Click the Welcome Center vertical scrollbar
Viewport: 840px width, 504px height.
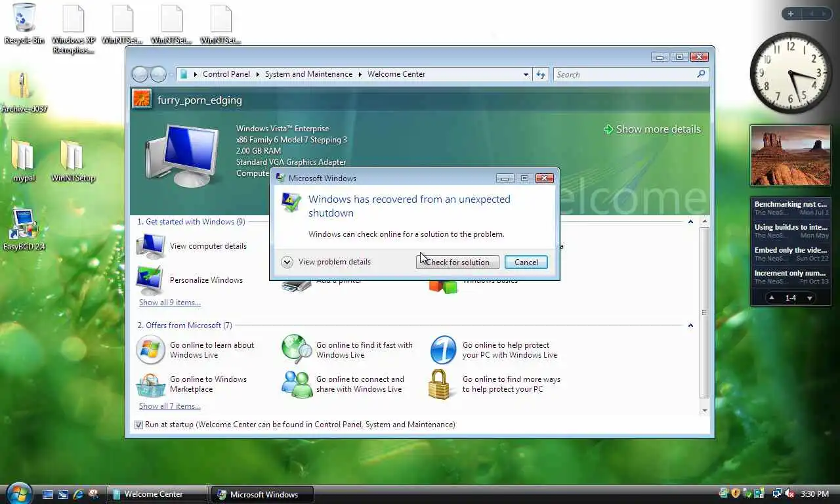tap(705, 314)
